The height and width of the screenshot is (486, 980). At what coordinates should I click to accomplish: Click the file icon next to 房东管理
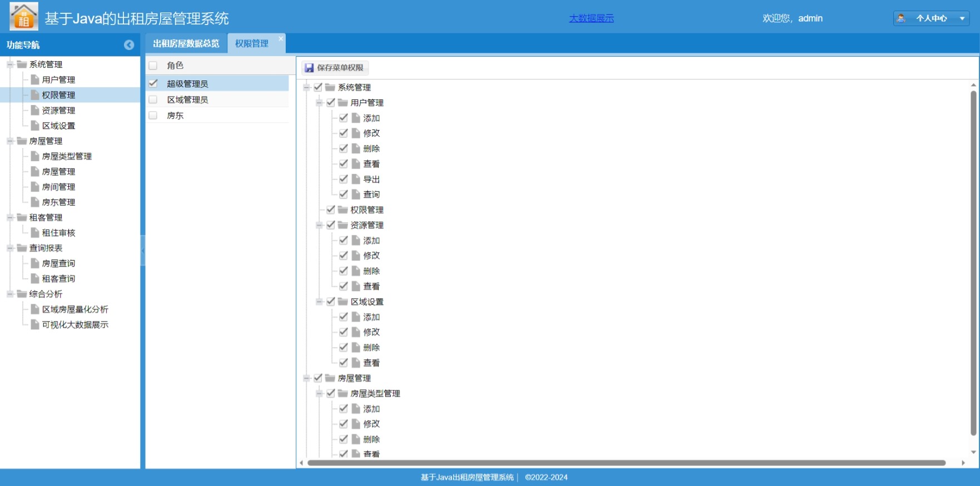point(35,202)
